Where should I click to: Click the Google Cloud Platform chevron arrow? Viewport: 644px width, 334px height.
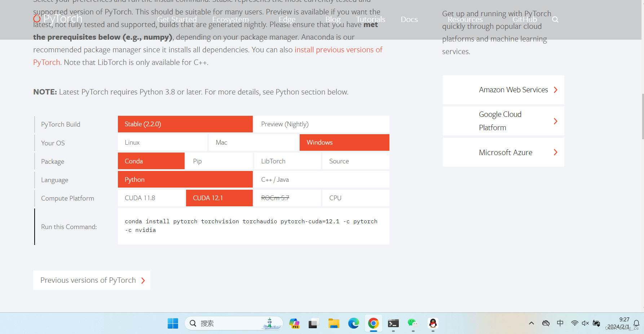(556, 121)
